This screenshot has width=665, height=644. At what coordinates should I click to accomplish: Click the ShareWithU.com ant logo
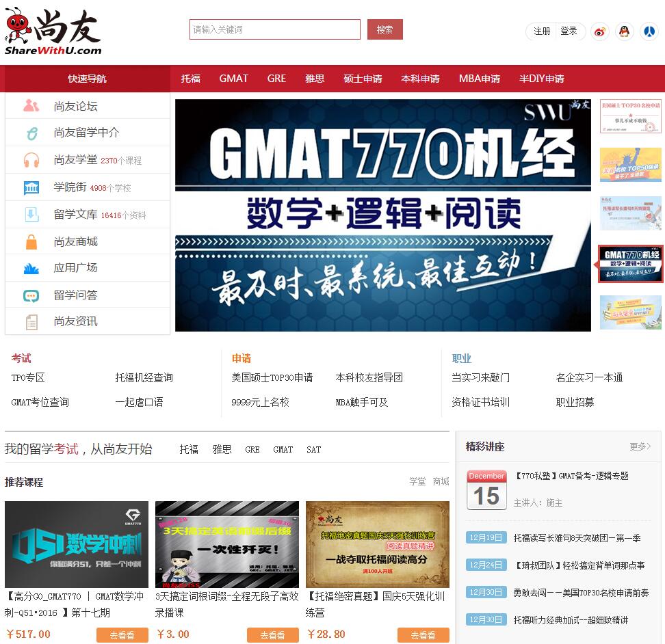point(53,31)
